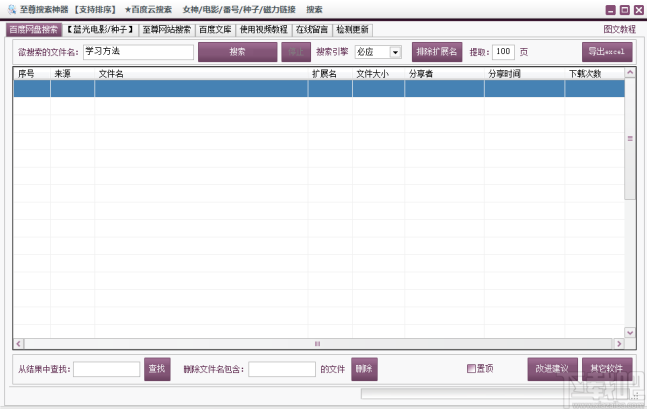This screenshot has width=647, height=409.
Task: Close the 至尊搜索神器 window
Action: point(636,9)
